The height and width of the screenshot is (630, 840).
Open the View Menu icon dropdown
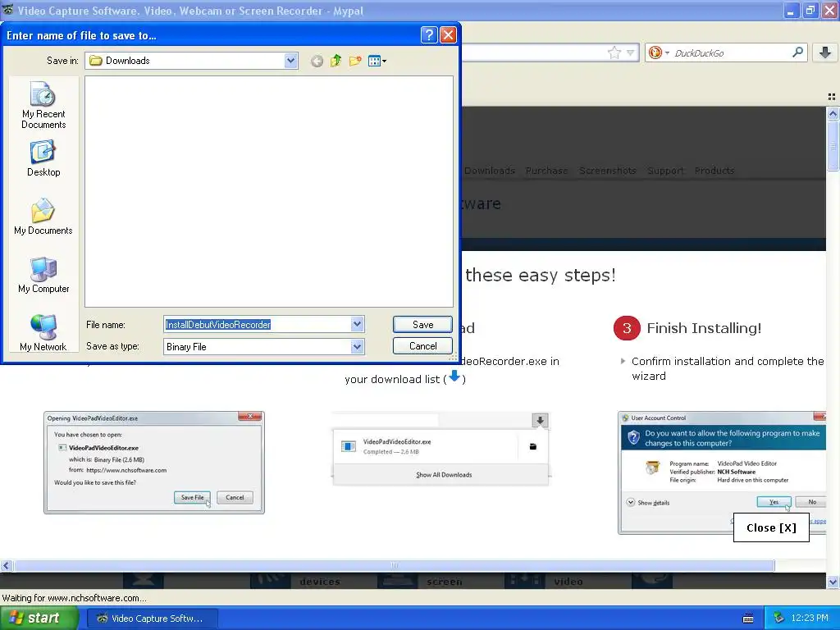377,61
